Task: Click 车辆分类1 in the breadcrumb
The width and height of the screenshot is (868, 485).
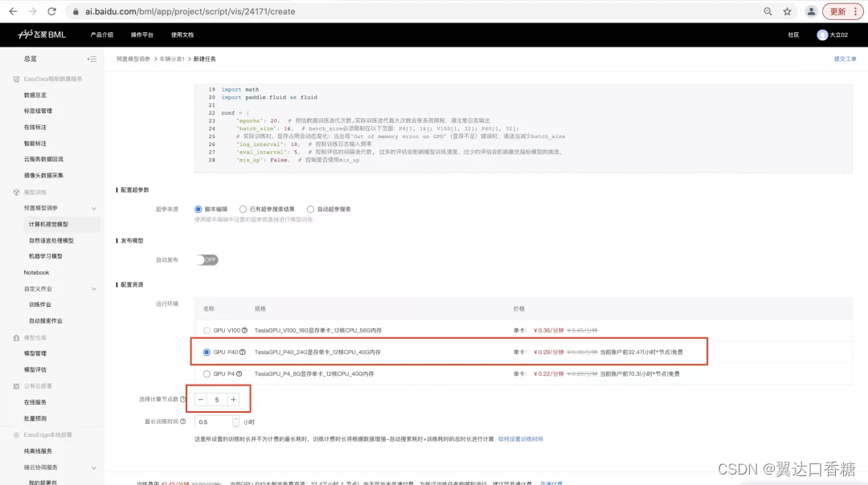Action: click(x=172, y=59)
